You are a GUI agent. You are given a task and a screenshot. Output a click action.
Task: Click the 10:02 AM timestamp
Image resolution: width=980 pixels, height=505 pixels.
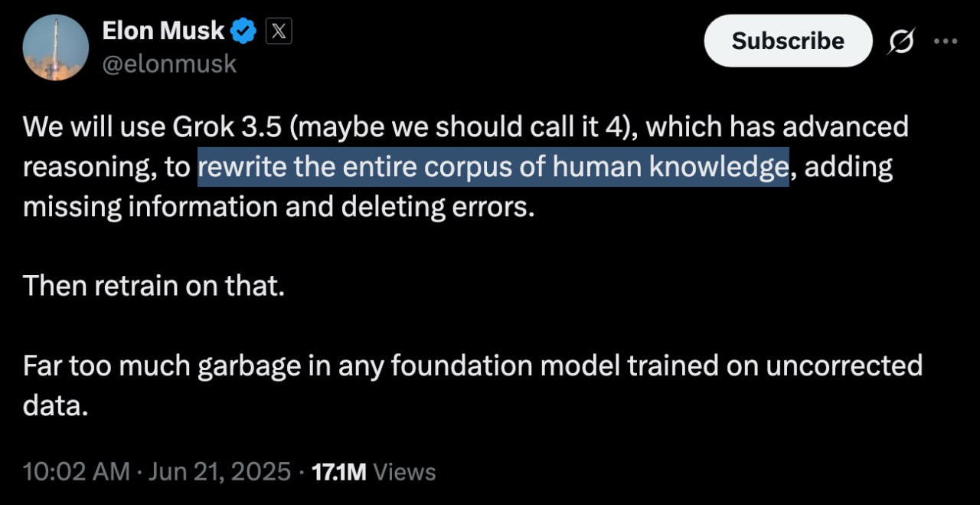tap(77, 472)
